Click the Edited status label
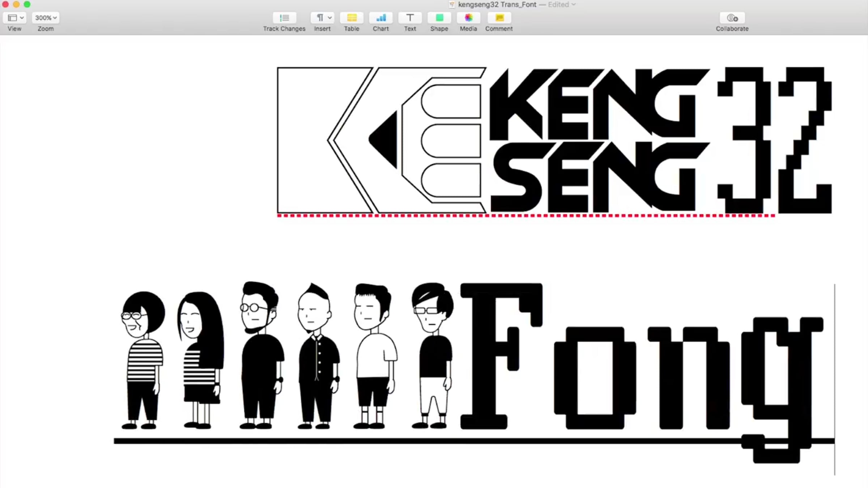868x488 pixels. [x=558, y=5]
